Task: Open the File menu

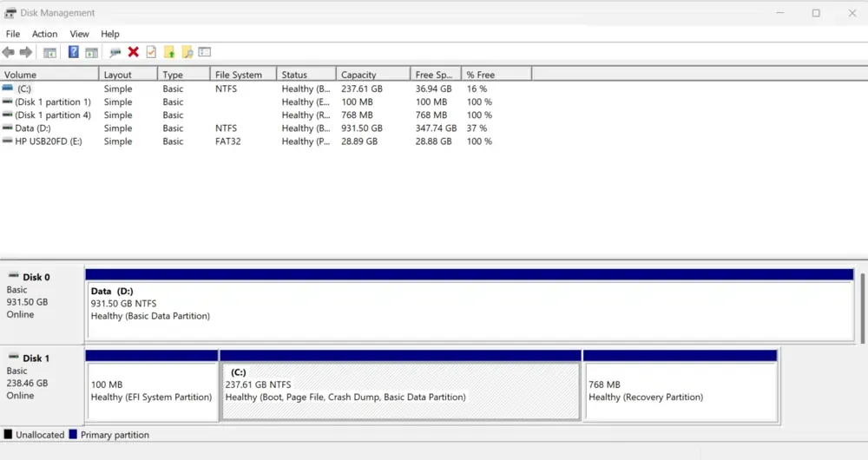Action: (x=13, y=34)
